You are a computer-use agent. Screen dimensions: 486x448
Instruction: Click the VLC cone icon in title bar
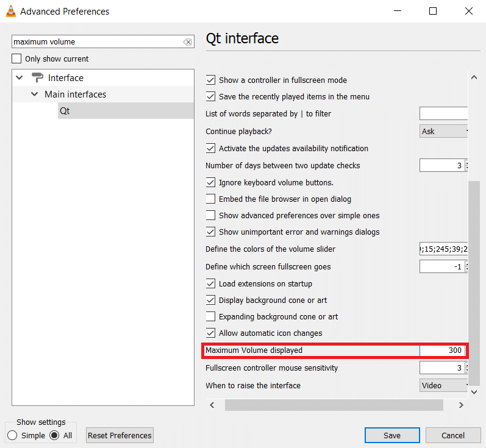(x=10, y=11)
